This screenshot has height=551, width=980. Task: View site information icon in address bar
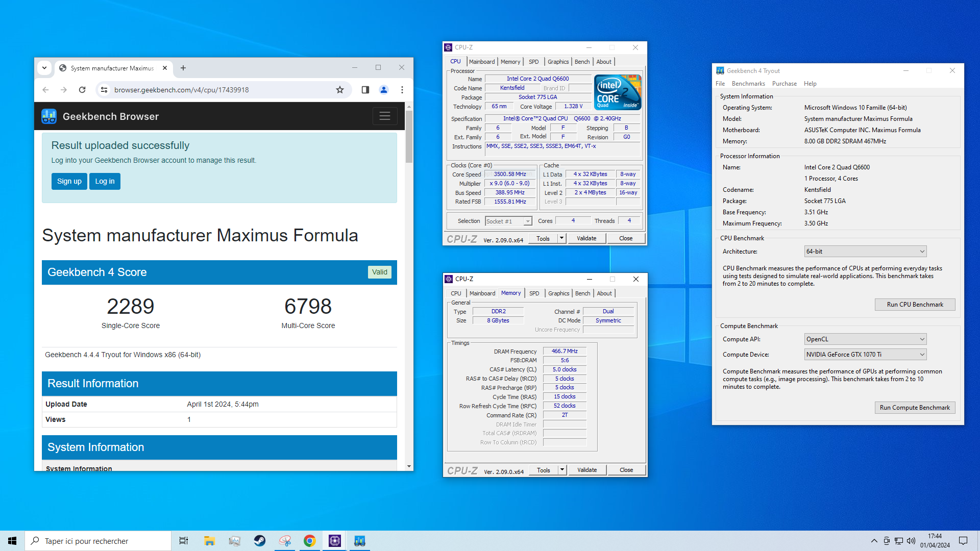coord(104,90)
